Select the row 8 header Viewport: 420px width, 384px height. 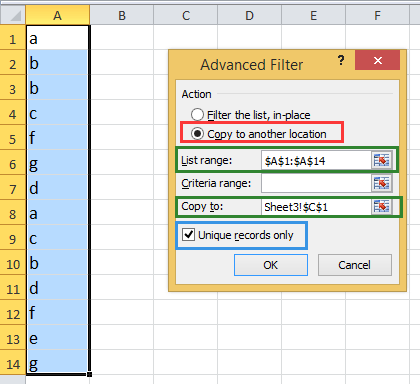[x=13, y=213]
